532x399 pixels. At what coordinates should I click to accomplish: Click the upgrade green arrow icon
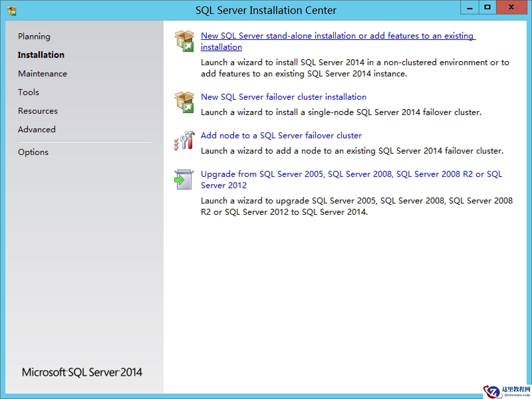pyautogui.click(x=184, y=180)
